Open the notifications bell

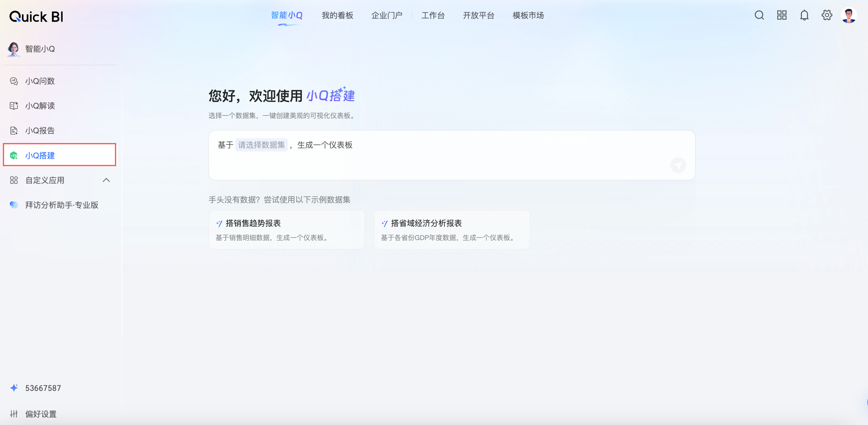pyautogui.click(x=804, y=15)
